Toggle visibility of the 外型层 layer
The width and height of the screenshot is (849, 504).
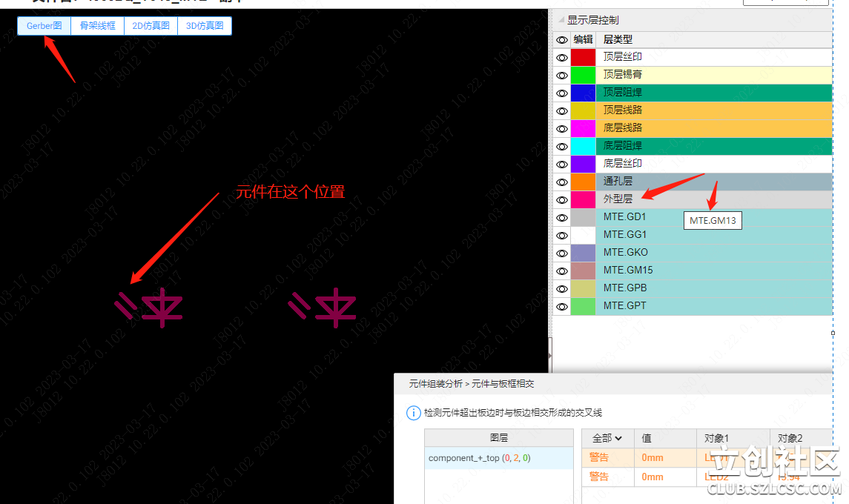[562, 199]
